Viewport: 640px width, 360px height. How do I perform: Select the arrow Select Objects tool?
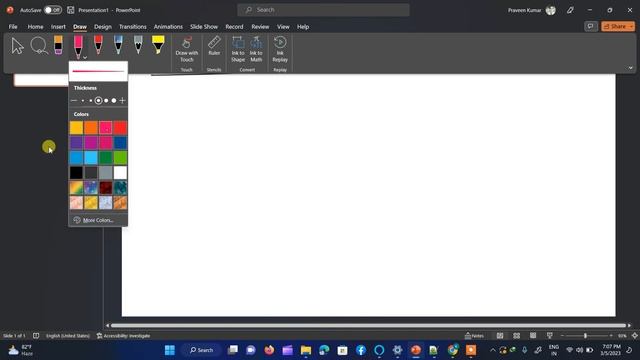17,46
